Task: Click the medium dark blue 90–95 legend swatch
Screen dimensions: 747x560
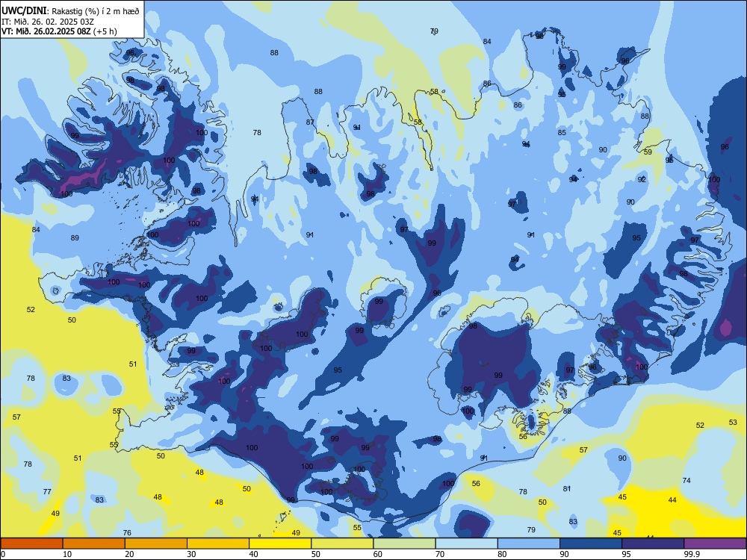Action: (x=591, y=544)
